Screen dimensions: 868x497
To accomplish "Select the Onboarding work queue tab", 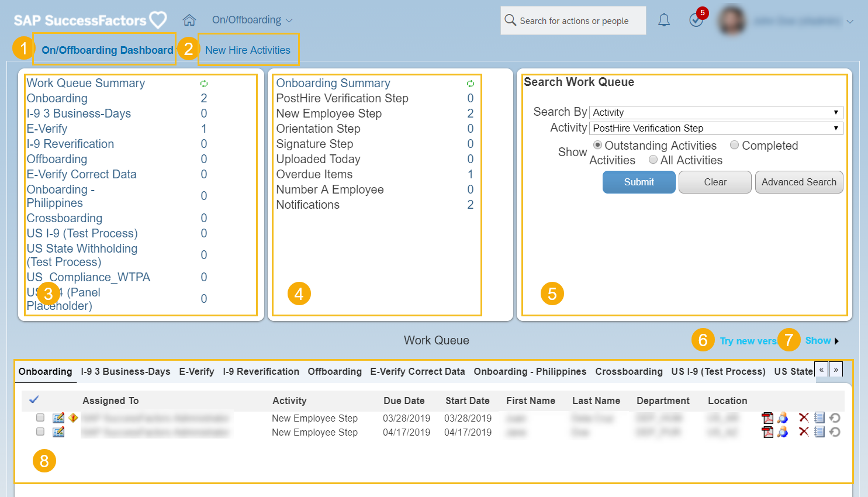I will click(45, 371).
